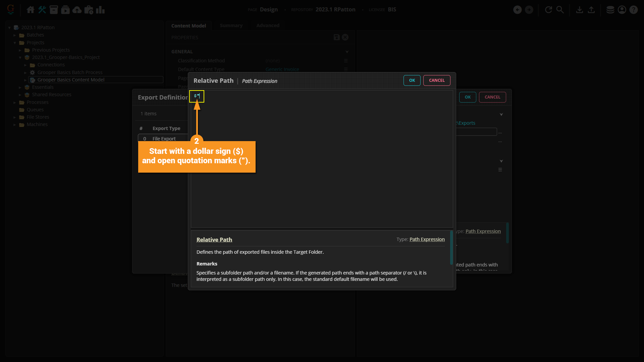The height and width of the screenshot is (362, 644).
Task: Open the user account profile icon
Action: [622, 10]
